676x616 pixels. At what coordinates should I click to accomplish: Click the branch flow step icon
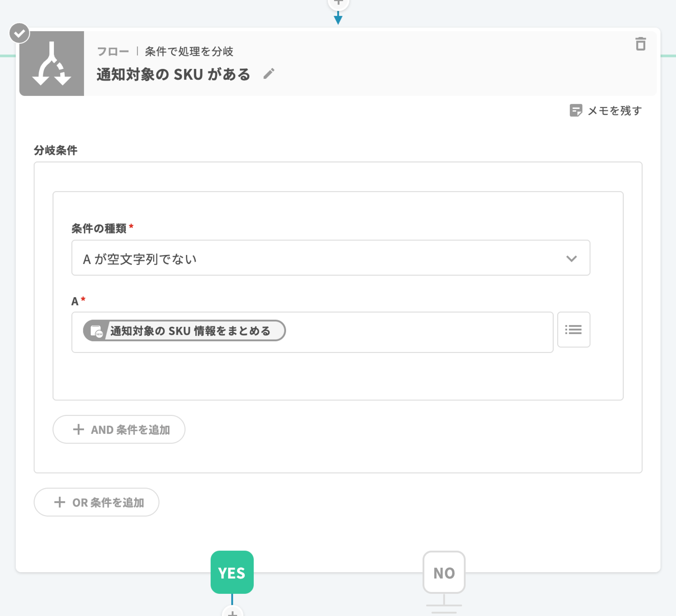pyautogui.click(x=52, y=63)
